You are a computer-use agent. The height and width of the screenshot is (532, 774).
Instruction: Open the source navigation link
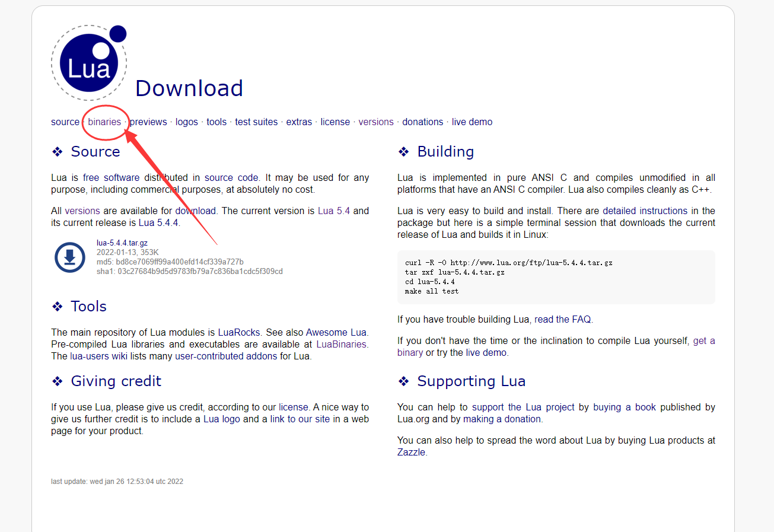point(65,122)
